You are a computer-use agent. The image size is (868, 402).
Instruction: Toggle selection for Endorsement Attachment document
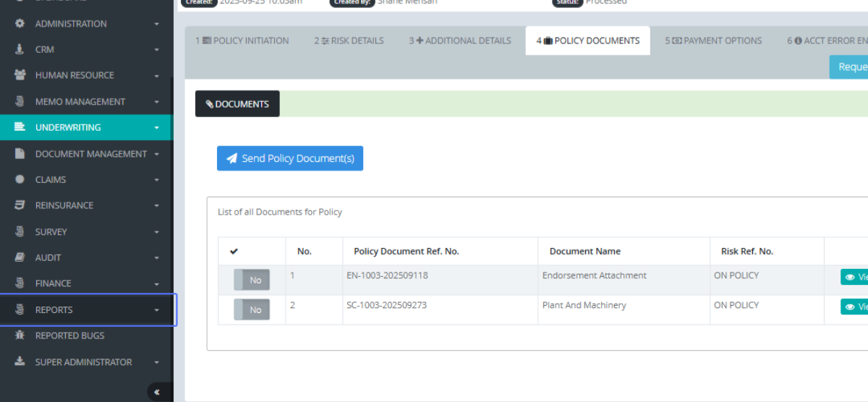252,280
